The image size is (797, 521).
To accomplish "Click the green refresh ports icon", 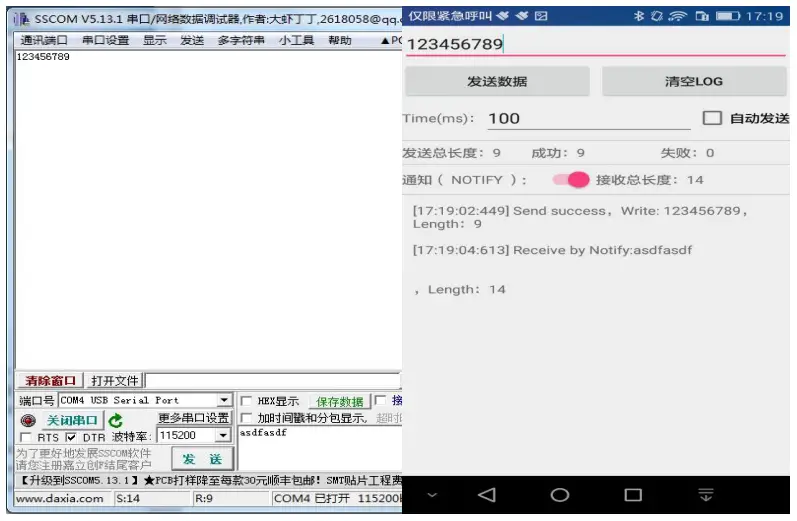I will tap(115, 420).
